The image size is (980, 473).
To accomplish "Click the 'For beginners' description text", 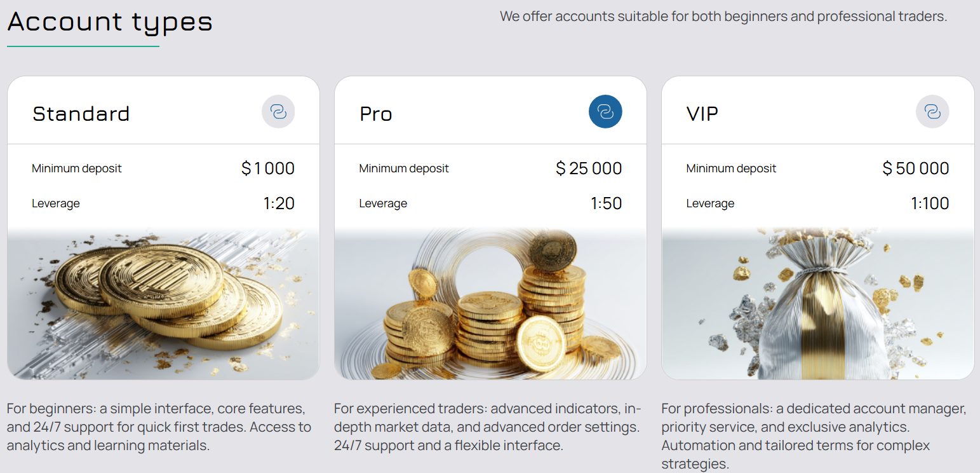I will (x=159, y=427).
